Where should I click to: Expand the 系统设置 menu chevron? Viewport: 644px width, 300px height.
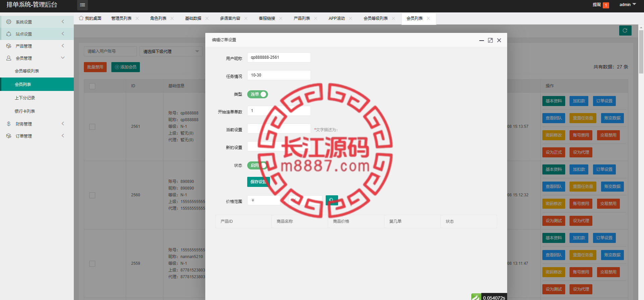pyautogui.click(x=63, y=21)
